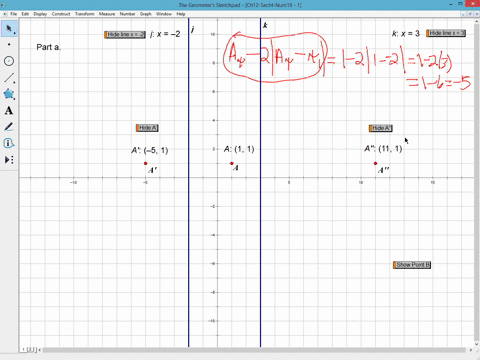Close the document window in the menu bar

(x=476, y=14)
